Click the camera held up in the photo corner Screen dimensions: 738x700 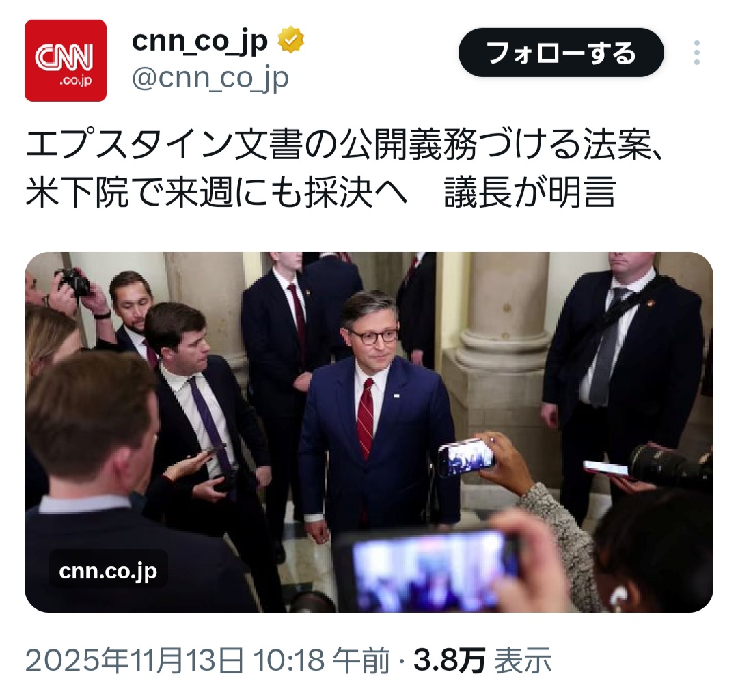click(x=73, y=281)
